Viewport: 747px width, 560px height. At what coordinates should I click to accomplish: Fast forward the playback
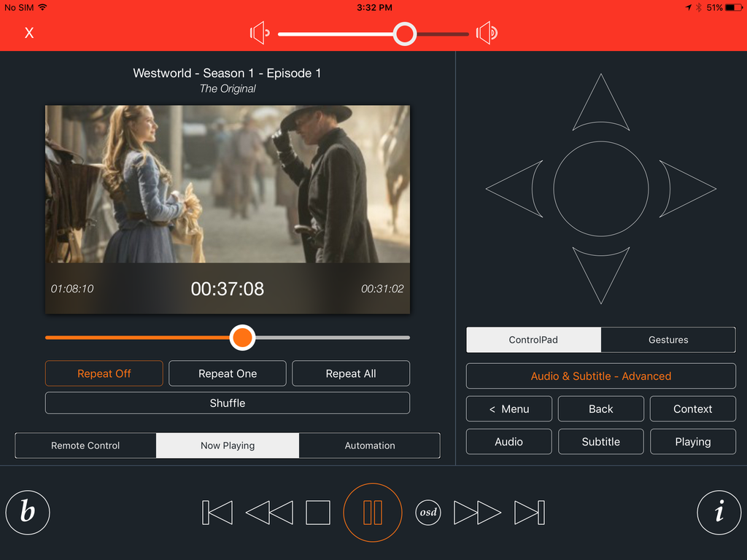[x=477, y=513]
